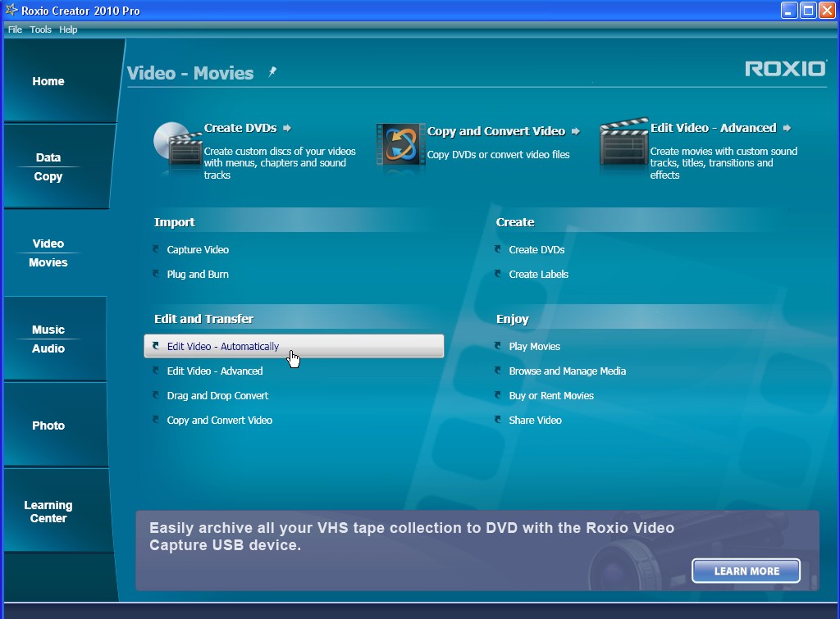Image resolution: width=840 pixels, height=619 pixels.
Task: Click the Edit Video - Advanced clapperboard icon
Action: (624, 142)
